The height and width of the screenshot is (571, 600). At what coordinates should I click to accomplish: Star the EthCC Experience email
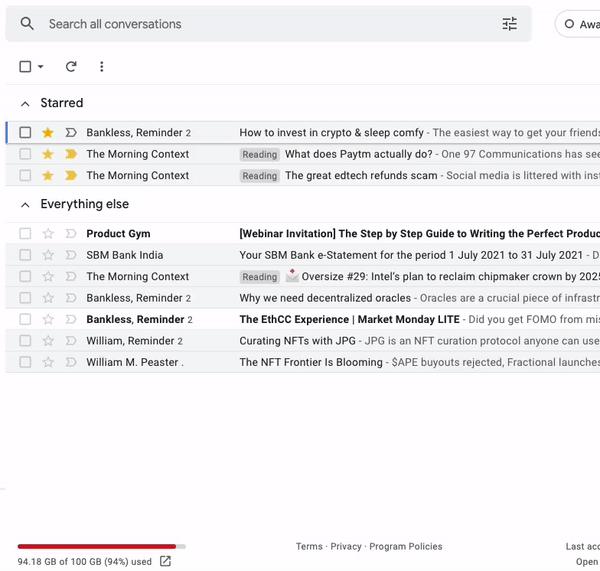[48, 319]
